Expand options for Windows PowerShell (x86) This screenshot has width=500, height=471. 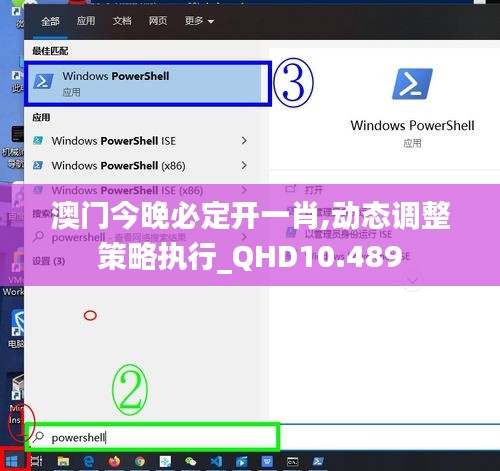pos(244,165)
